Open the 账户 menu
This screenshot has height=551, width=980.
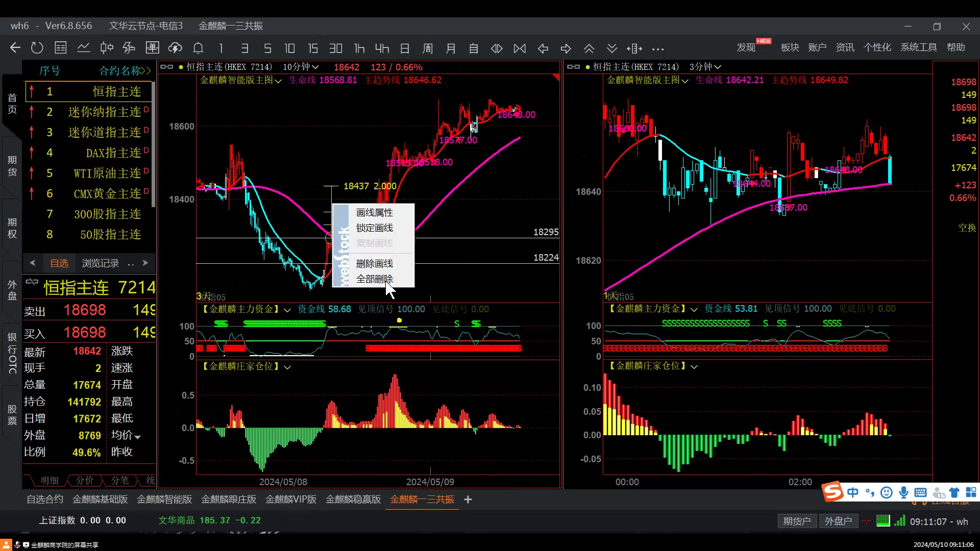point(818,47)
